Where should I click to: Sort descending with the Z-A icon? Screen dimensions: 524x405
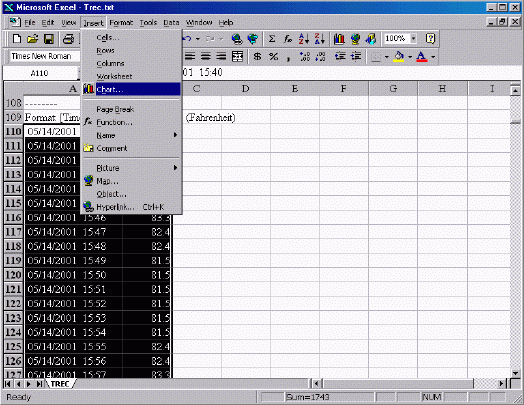click(x=319, y=39)
